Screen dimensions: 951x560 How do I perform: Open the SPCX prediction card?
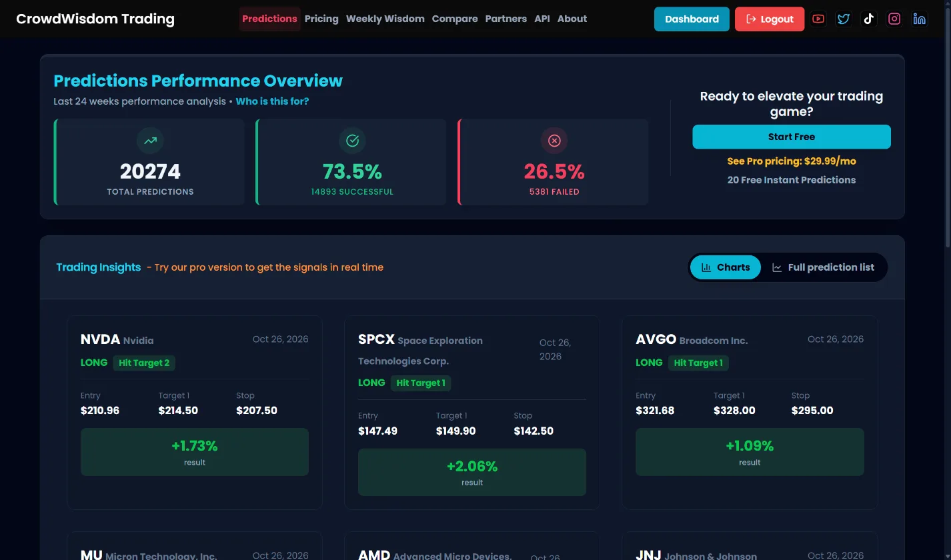coord(472,413)
